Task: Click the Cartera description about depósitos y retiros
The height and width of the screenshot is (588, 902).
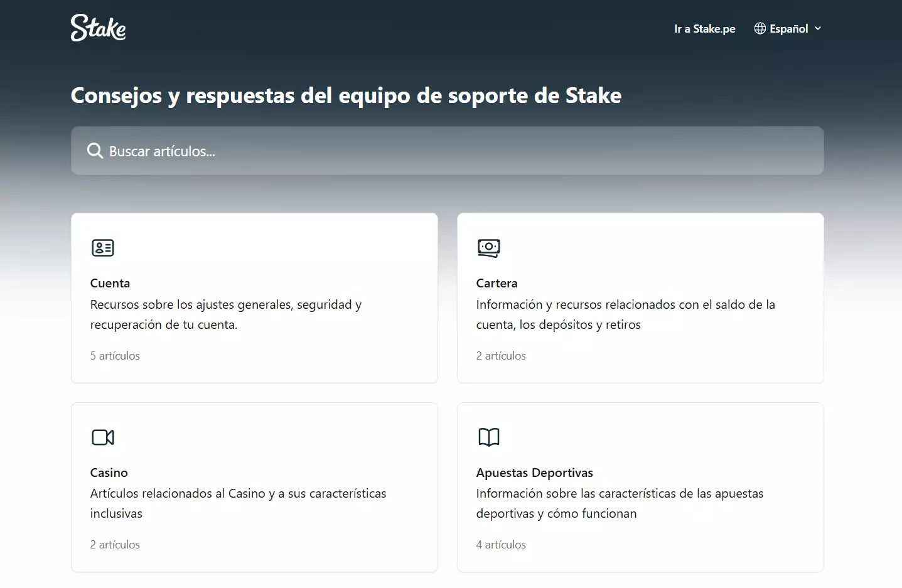Action: coord(625,314)
